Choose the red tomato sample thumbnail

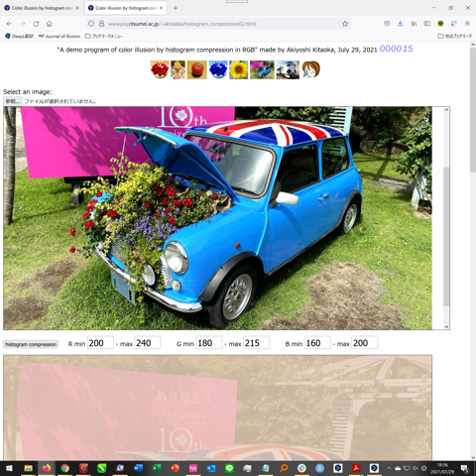[x=197, y=69]
